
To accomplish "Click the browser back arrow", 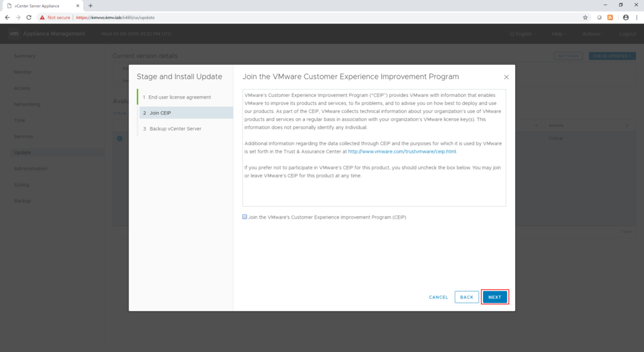I will point(7,18).
